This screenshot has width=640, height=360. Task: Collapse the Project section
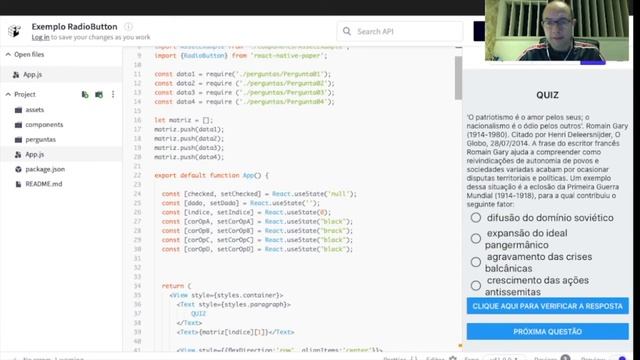(8, 94)
